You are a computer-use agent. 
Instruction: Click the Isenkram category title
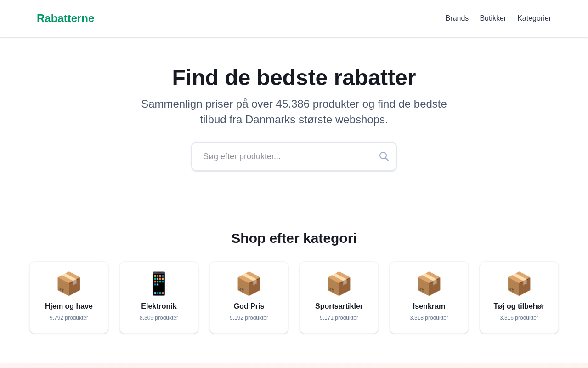click(x=429, y=306)
